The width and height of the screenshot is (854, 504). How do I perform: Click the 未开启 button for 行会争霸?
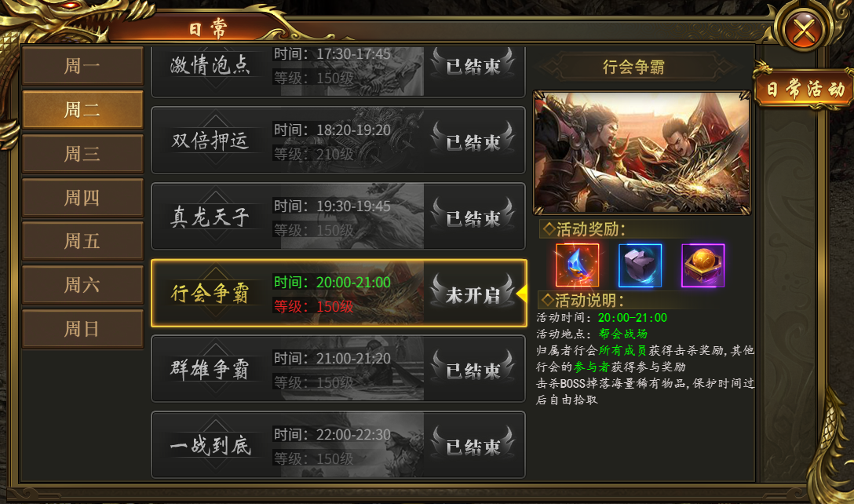(x=473, y=294)
